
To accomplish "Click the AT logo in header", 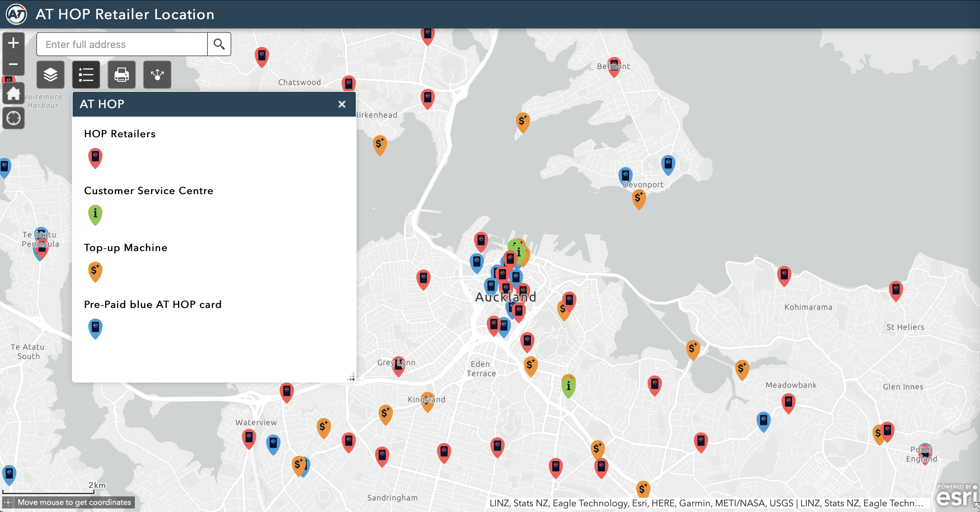I will pos(16,15).
